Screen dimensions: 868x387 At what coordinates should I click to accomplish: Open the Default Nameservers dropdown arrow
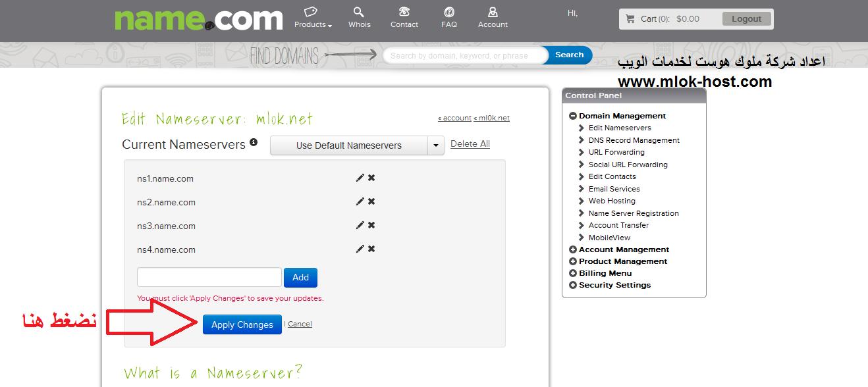pyautogui.click(x=436, y=145)
